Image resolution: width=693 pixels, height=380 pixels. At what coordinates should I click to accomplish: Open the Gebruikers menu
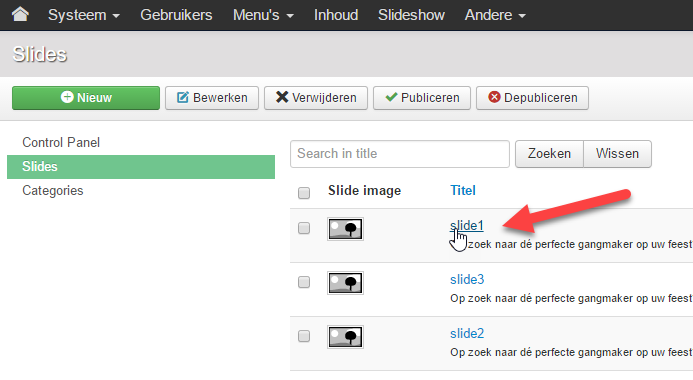point(176,15)
